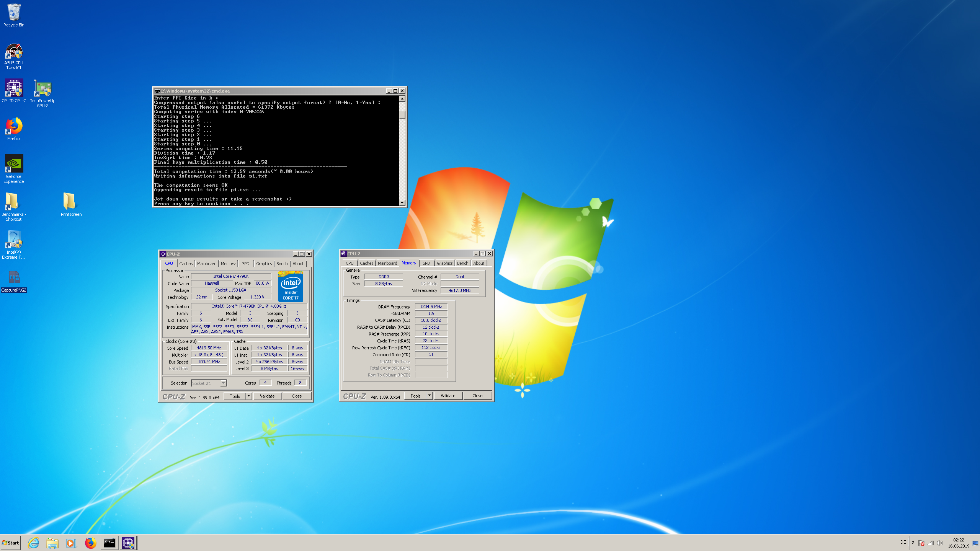The width and height of the screenshot is (980, 551).
Task: Launch Intel Extreme Tuning shortcut
Action: (14, 245)
